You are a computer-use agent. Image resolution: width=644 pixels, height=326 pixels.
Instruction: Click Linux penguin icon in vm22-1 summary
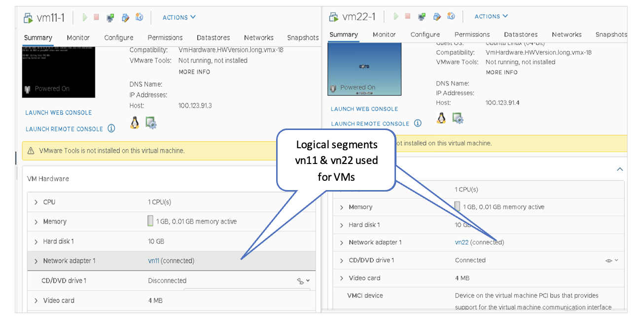tap(441, 118)
